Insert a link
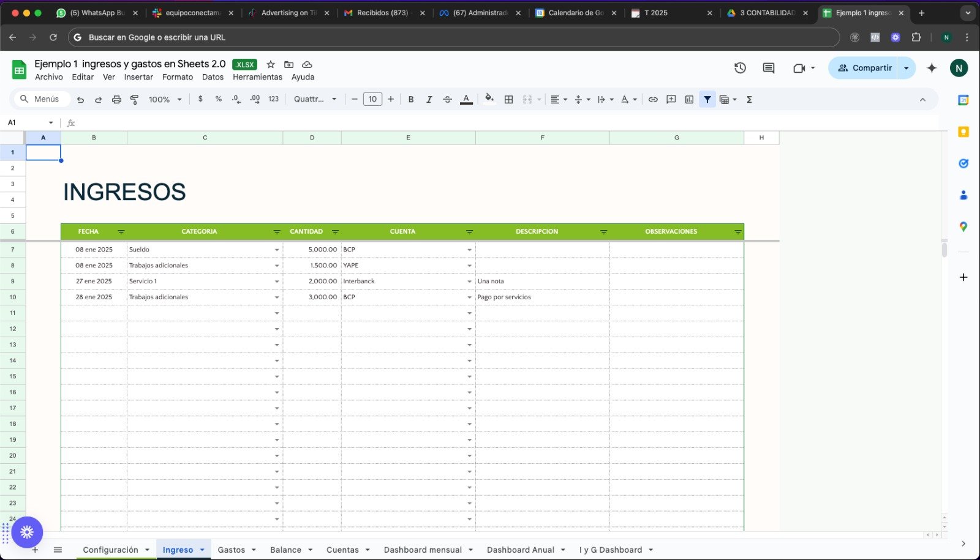980x560 pixels. pyautogui.click(x=653, y=99)
